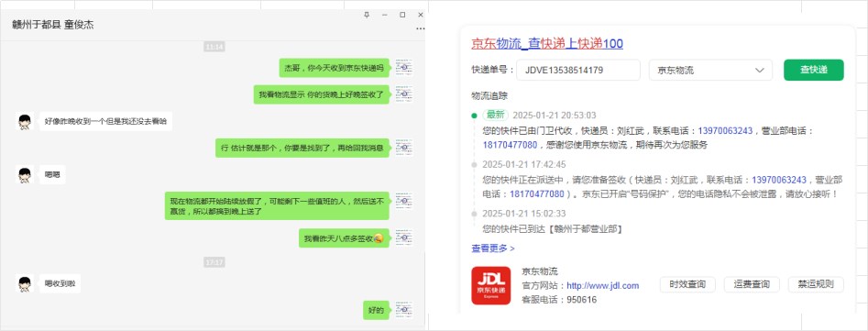Image resolution: width=868 pixels, height=331 pixels.
Task: Expand tracking history via 查看更多
Action: pyautogui.click(x=493, y=248)
